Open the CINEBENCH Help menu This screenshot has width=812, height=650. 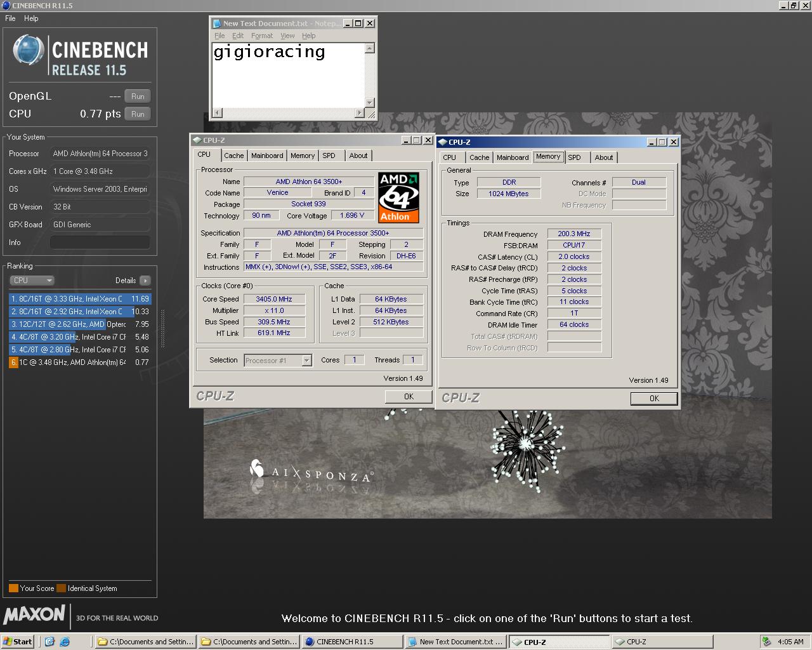tap(31, 18)
